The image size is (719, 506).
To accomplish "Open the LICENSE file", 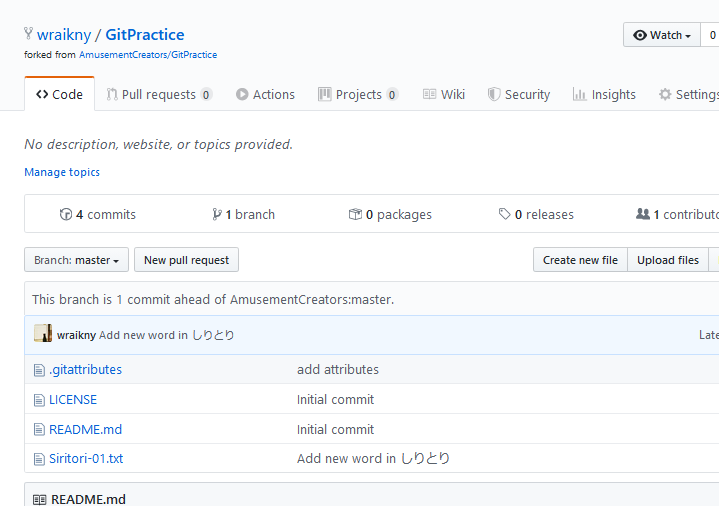I will pyautogui.click(x=73, y=400).
